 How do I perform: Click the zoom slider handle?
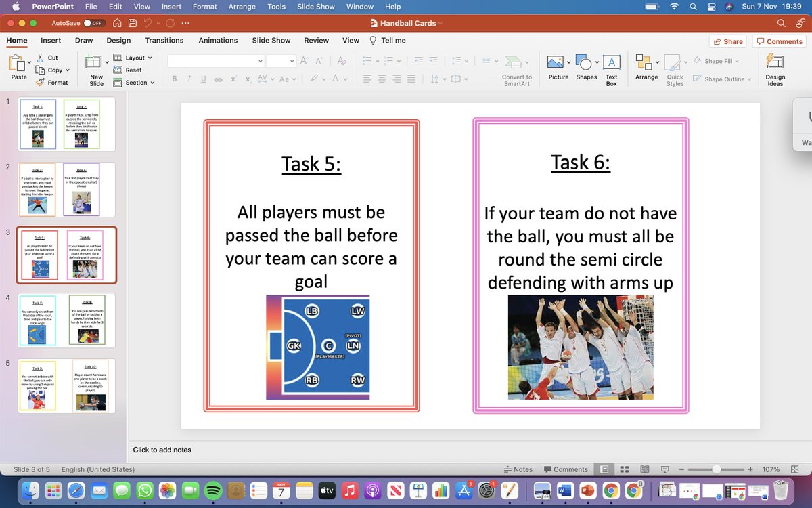(x=716, y=469)
